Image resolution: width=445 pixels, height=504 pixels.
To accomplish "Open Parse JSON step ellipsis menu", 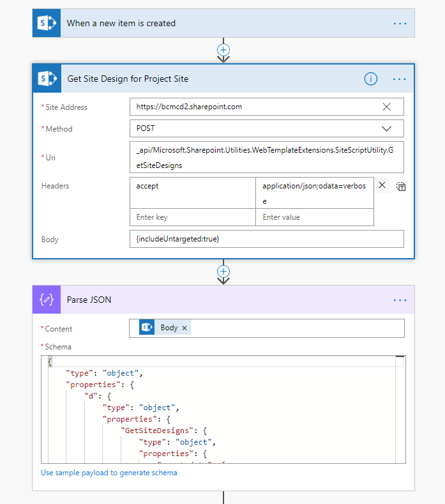I will (x=400, y=300).
